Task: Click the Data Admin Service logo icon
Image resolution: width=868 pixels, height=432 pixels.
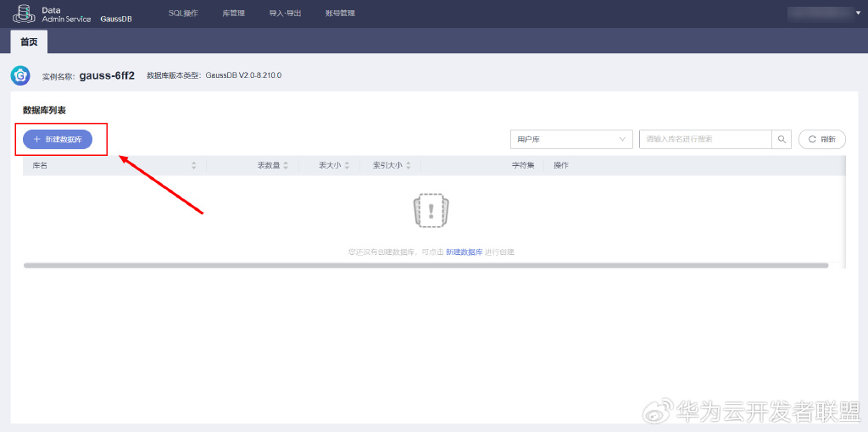Action: coord(24,14)
